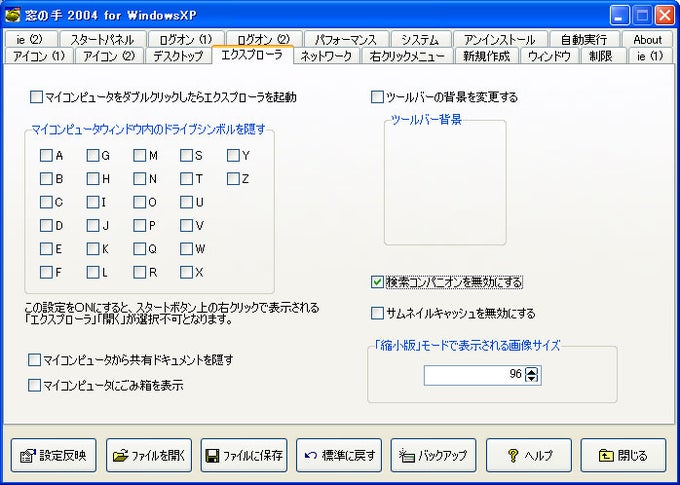680x485 pixels.
Task: Enable サムネイルキャッシュを無効にする checkbox
Action: point(377,313)
